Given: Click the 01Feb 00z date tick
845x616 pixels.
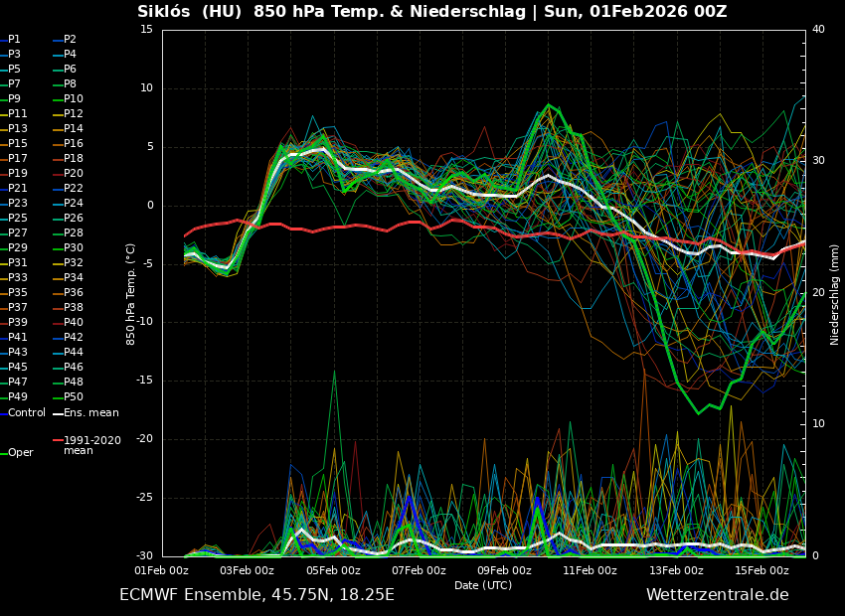Looking at the screenshot, I should tap(161, 570).
